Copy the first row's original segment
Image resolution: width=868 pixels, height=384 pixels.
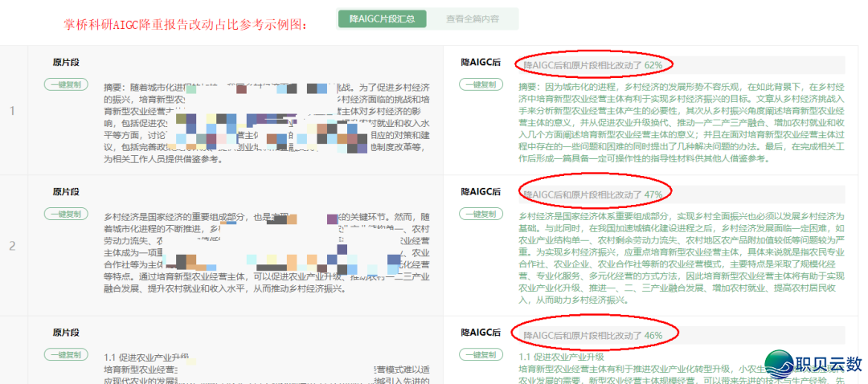[x=66, y=84]
